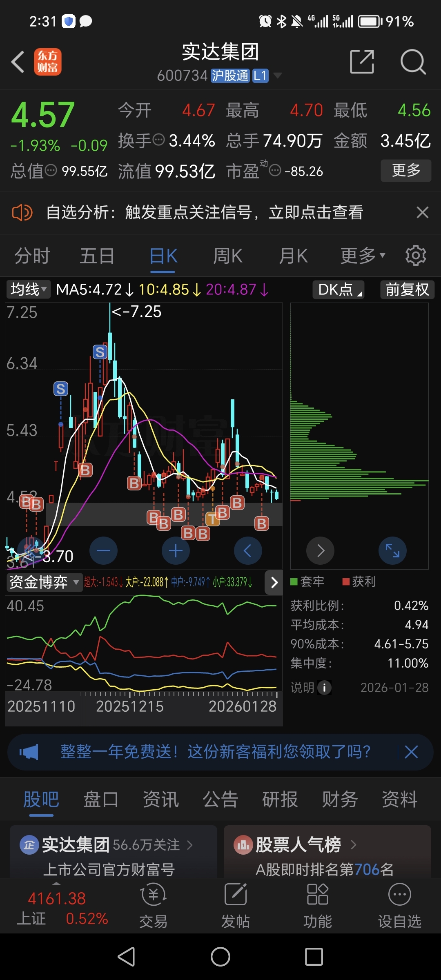Open 实达集团 56.6万关注 chevron
The height and width of the screenshot is (980, 441).
[189, 844]
